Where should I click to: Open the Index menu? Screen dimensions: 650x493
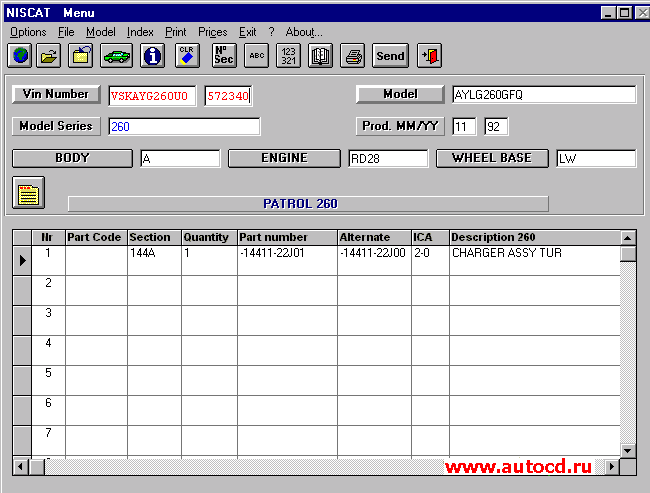[140, 32]
